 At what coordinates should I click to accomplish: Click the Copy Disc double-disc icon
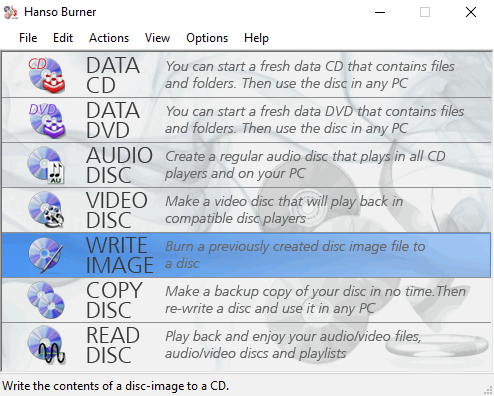click(x=46, y=300)
